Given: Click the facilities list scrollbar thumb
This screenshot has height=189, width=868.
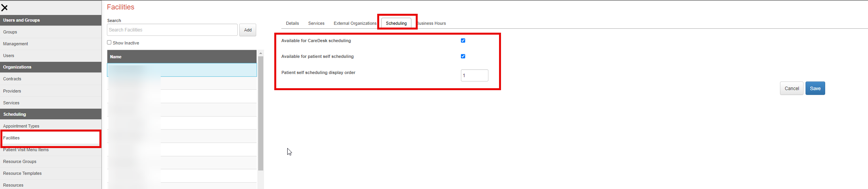Looking at the screenshot, I should [261, 113].
